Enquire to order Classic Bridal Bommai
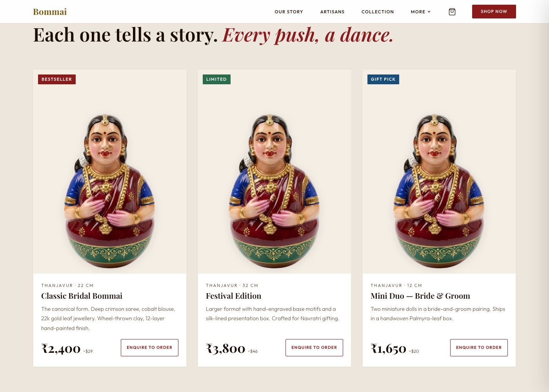The image size is (549, 392). pos(149,348)
